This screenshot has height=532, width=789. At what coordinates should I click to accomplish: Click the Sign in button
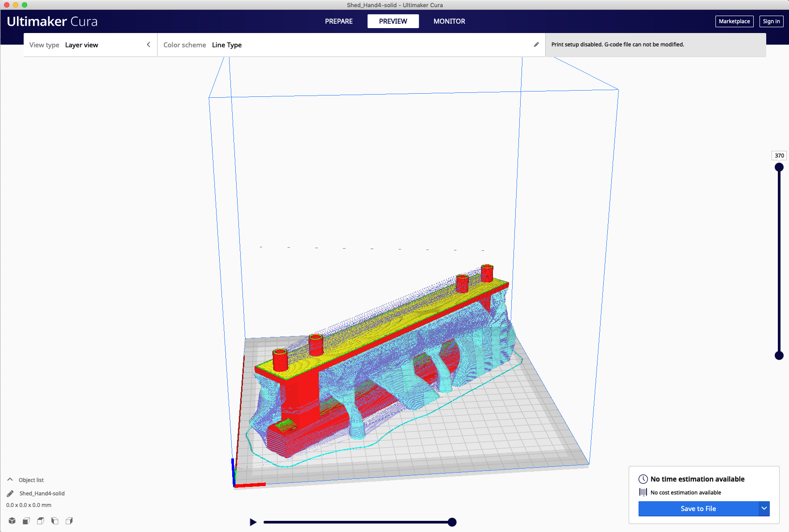point(771,21)
